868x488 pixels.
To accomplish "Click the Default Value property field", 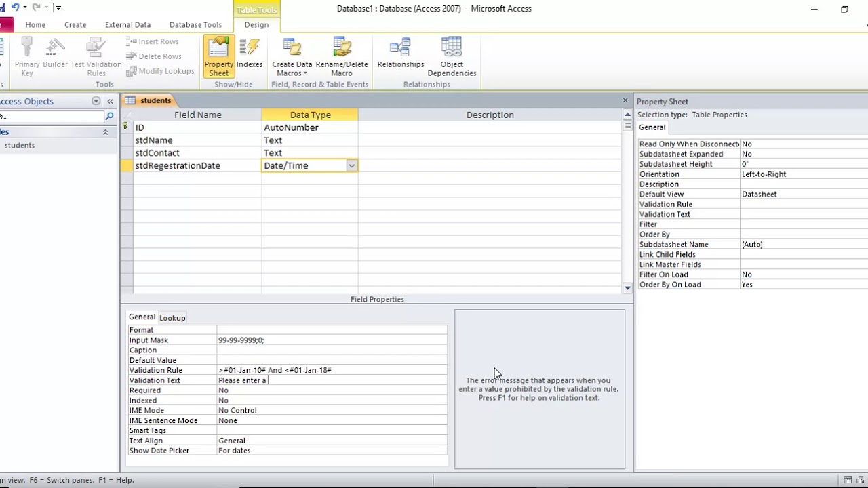I will pos(332,361).
